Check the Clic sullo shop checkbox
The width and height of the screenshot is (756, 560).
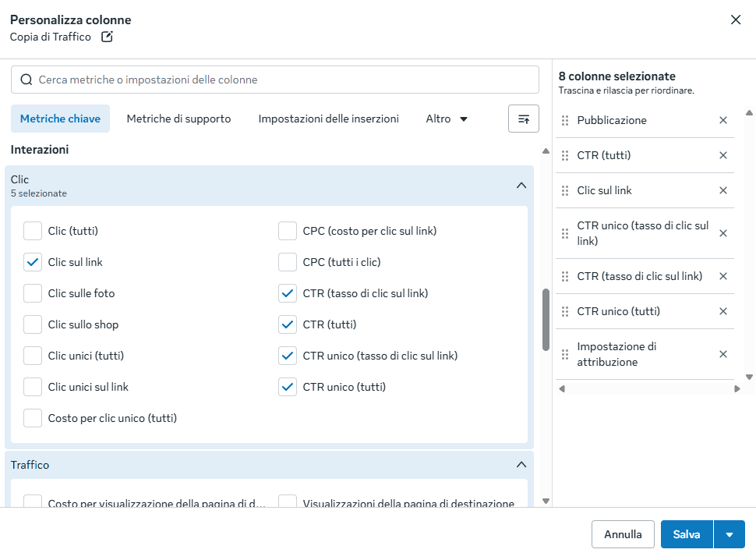33,324
